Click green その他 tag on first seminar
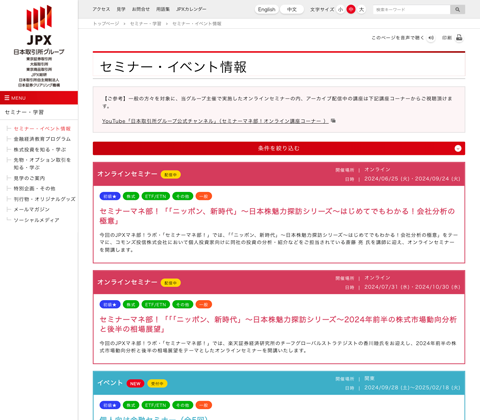480x420 pixels. click(183, 196)
